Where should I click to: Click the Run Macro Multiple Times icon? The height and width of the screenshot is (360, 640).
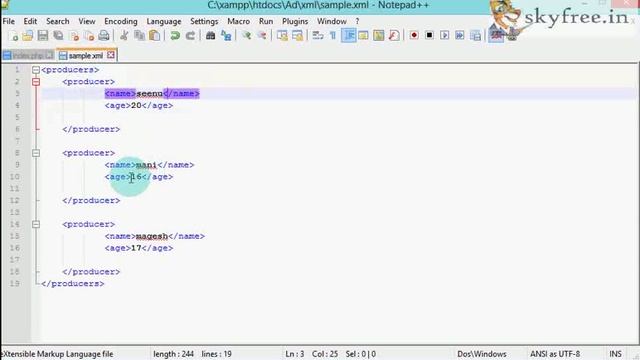(460, 36)
